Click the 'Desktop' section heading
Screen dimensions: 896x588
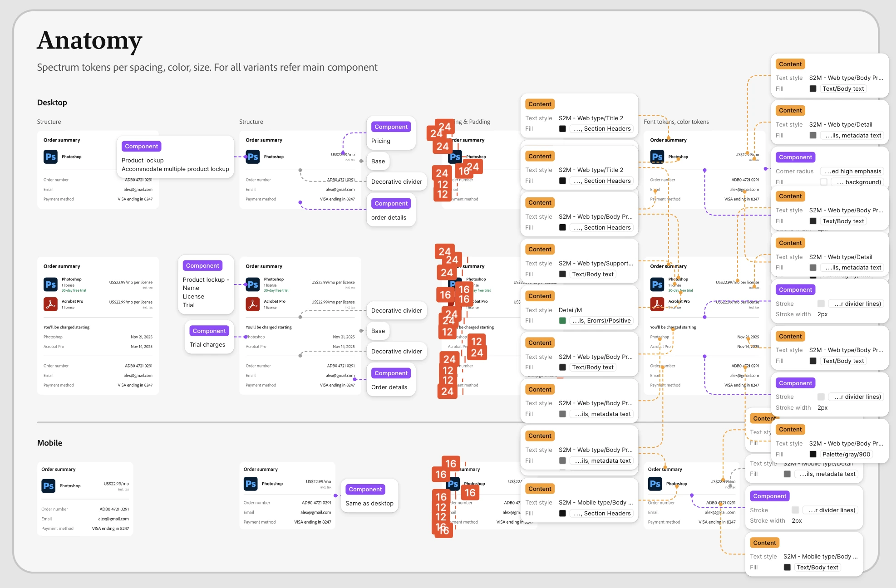pyautogui.click(x=52, y=103)
